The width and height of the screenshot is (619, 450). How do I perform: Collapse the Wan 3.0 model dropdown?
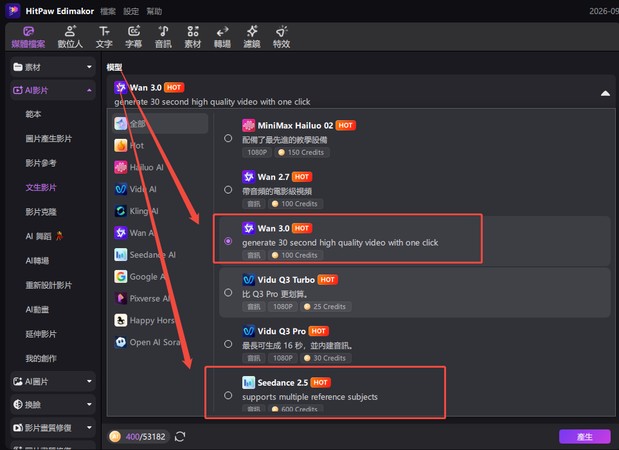click(x=605, y=94)
